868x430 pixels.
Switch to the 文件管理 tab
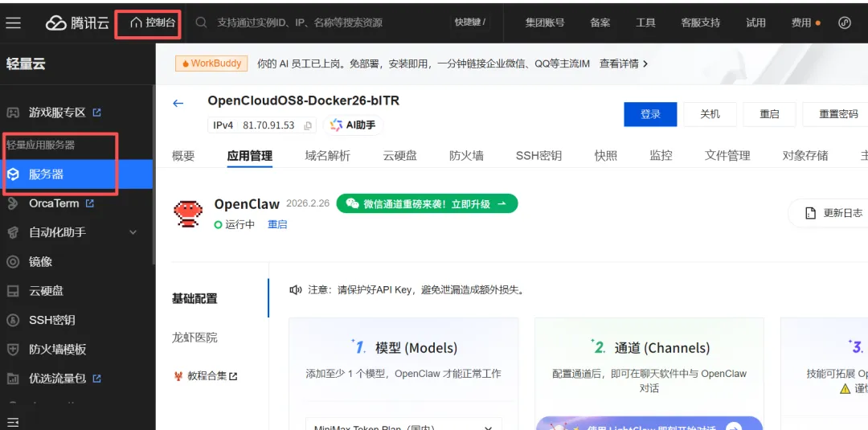click(x=727, y=155)
